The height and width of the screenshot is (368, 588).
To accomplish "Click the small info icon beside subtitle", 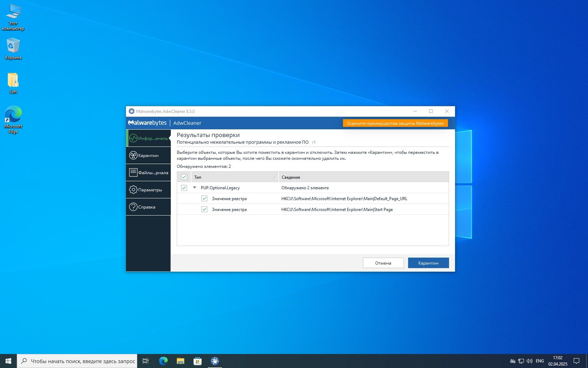I will pyautogui.click(x=314, y=142).
